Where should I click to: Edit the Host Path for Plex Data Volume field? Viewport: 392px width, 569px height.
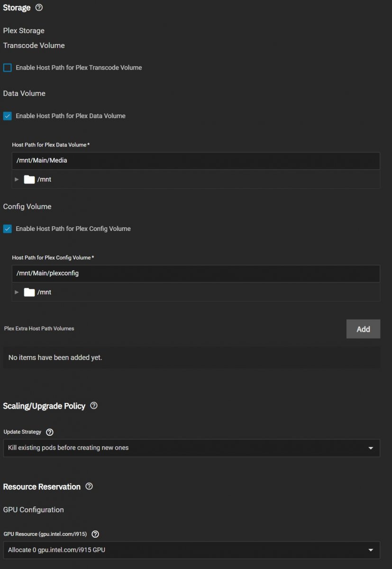[x=196, y=161]
